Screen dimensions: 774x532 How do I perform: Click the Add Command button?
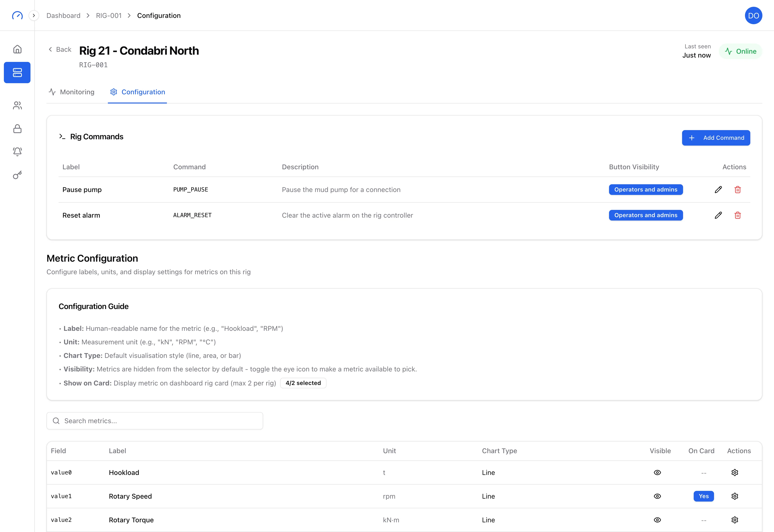716,138
